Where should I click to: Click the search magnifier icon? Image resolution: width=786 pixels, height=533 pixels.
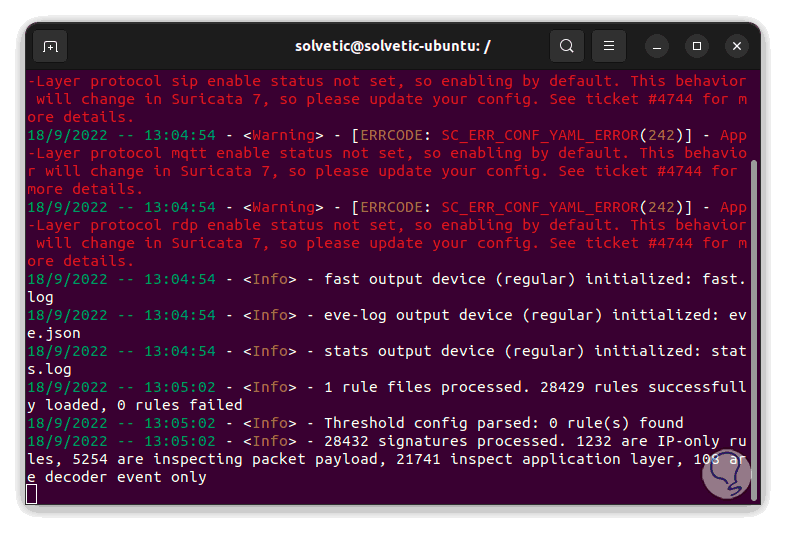point(567,46)
